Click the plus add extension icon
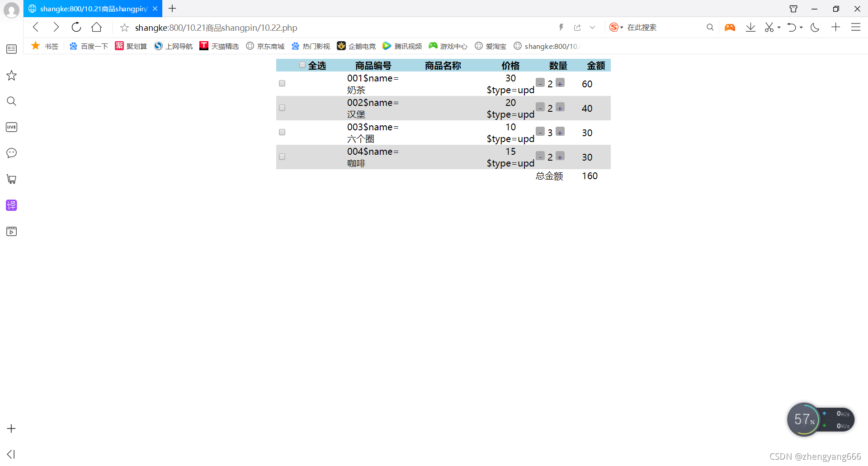The width and height of the screenshot is (868, 466). pyautogui.click(x=835, y=27)
